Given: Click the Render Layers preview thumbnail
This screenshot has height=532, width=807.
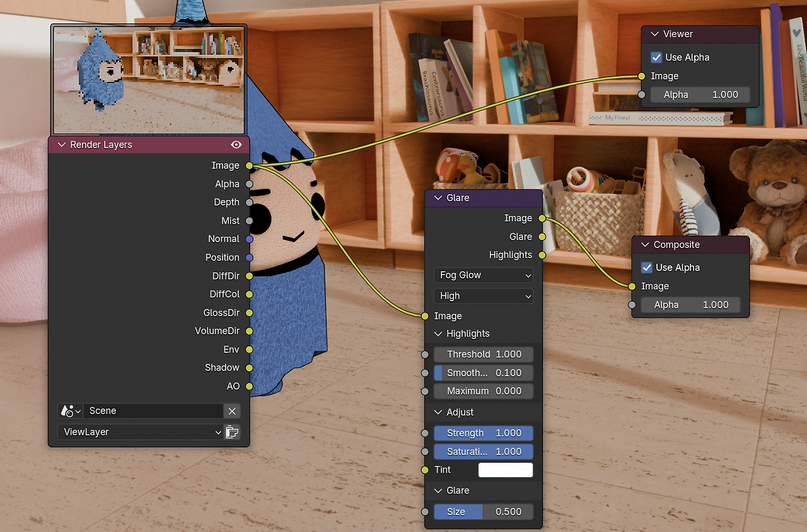Looking at the screenshot, I should coord(148,79).
